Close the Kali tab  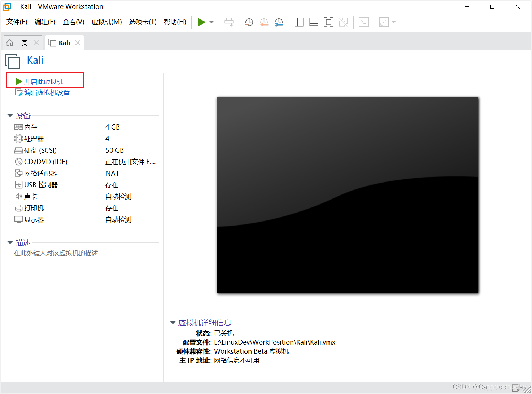(x=78, y=43)
